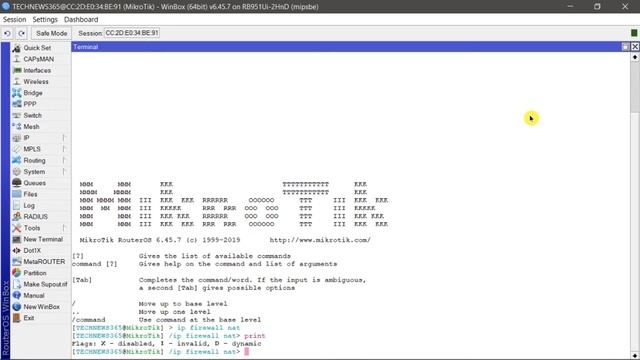Maximize the Terminal panel window
The image size is (640, 360).
pyautogui.click(x=625, y=47)
